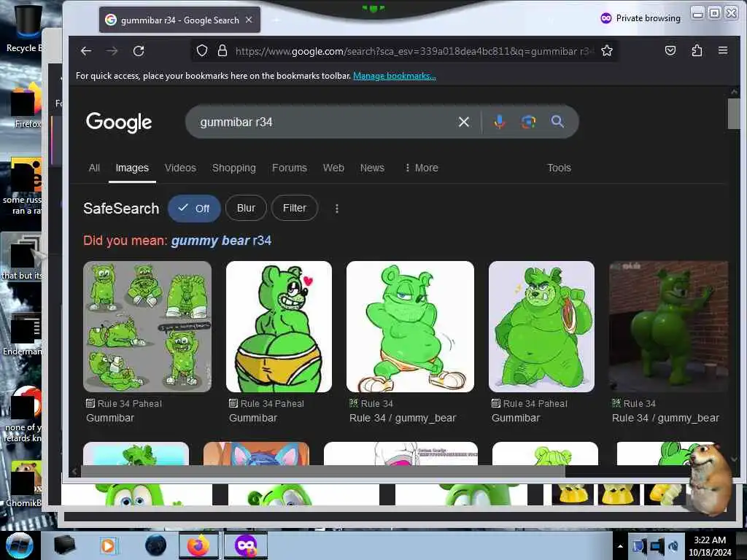The image size is (747, 560).
Task: Open the Save to Pocket icon
Action: click(x=670, y=50)
